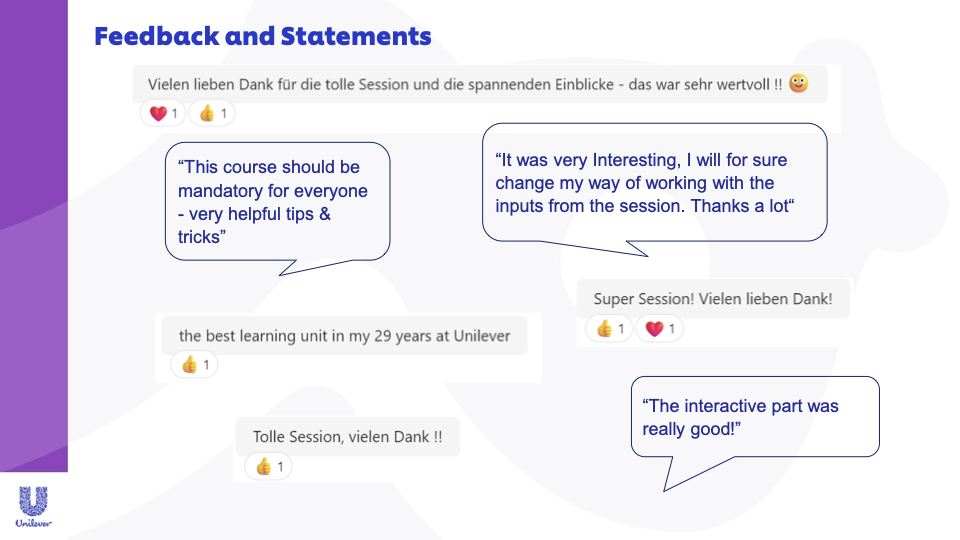Click the thumbs-up reaction under the first message

[212, 114]
